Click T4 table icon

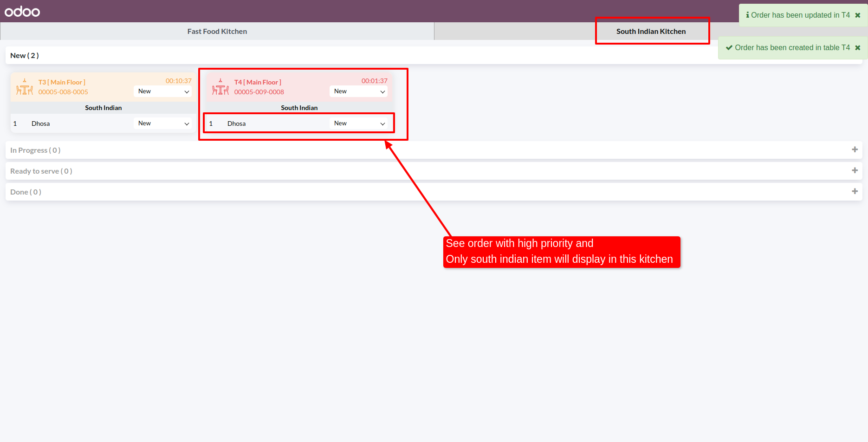(220, 87)
